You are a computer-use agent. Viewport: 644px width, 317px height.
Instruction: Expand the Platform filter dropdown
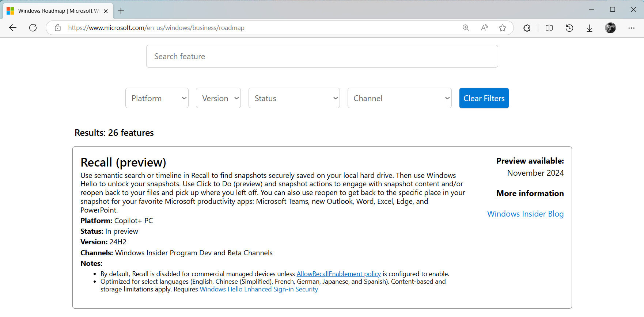pyautogui.click(x=157, y=98)
